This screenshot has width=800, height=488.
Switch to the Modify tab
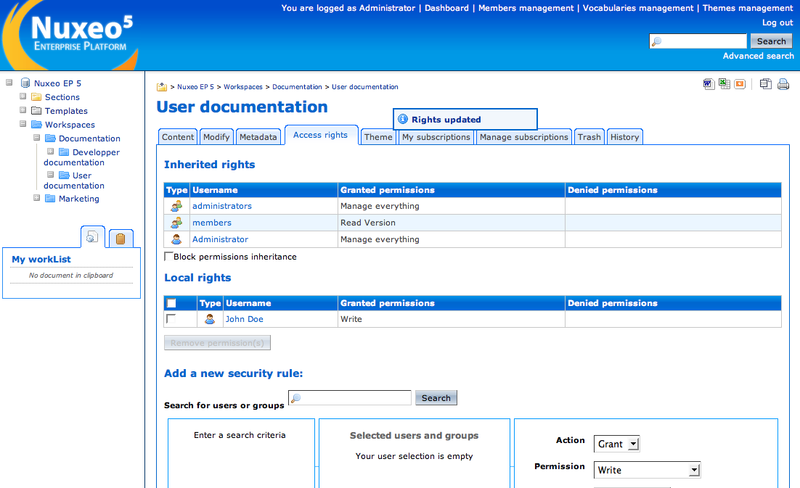tap(216, 137)
